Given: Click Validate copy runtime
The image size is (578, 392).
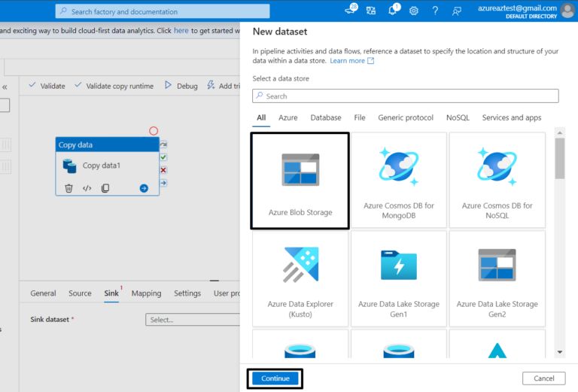Looking at the screenshot, I should click(114, 86).
